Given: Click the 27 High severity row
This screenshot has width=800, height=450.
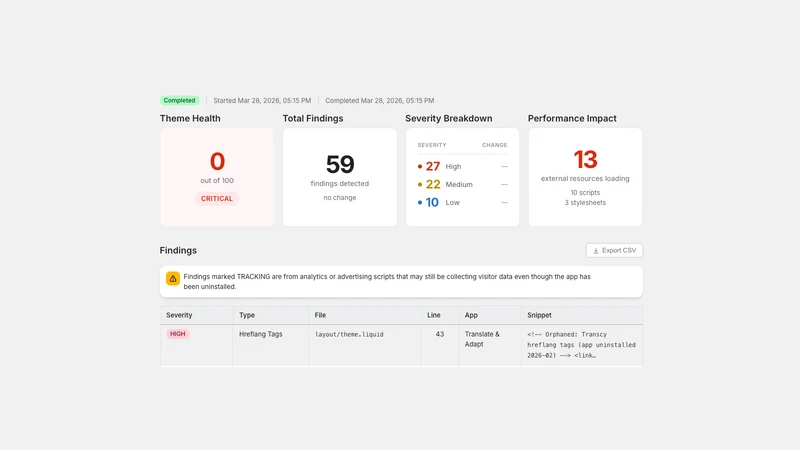Looking at the screenshot, I should click(x=462, y=166).
